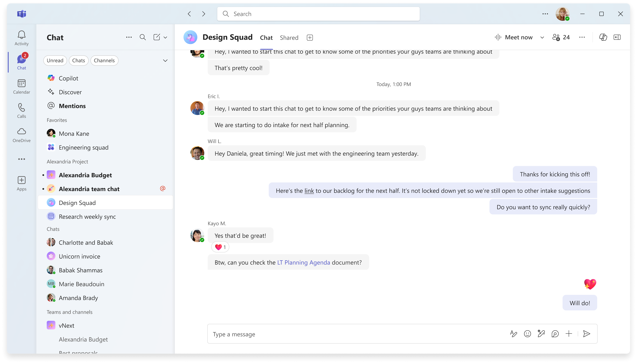Viewport: 637px width, 364px height.
Task: Select the Unread filter tab
Action: click(55, 60)
